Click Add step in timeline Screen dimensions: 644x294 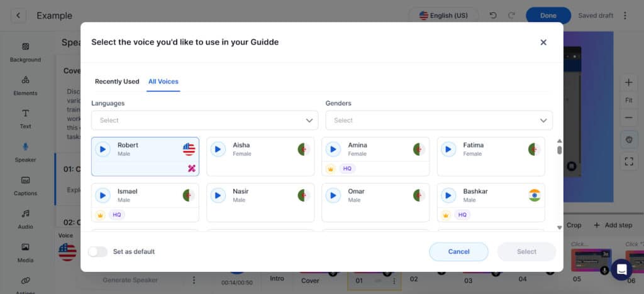click(613, 225)
